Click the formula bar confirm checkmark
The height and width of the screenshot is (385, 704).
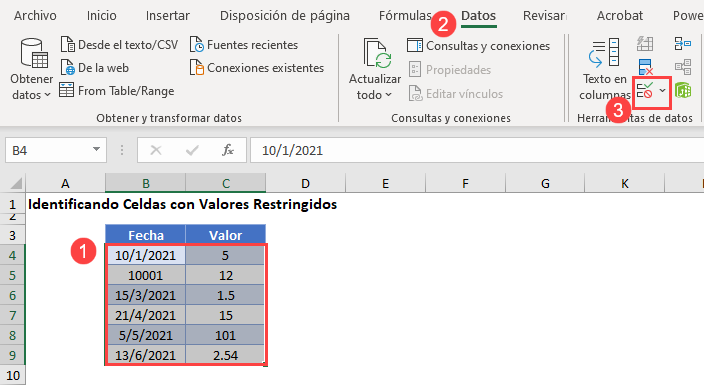point(192,150)
